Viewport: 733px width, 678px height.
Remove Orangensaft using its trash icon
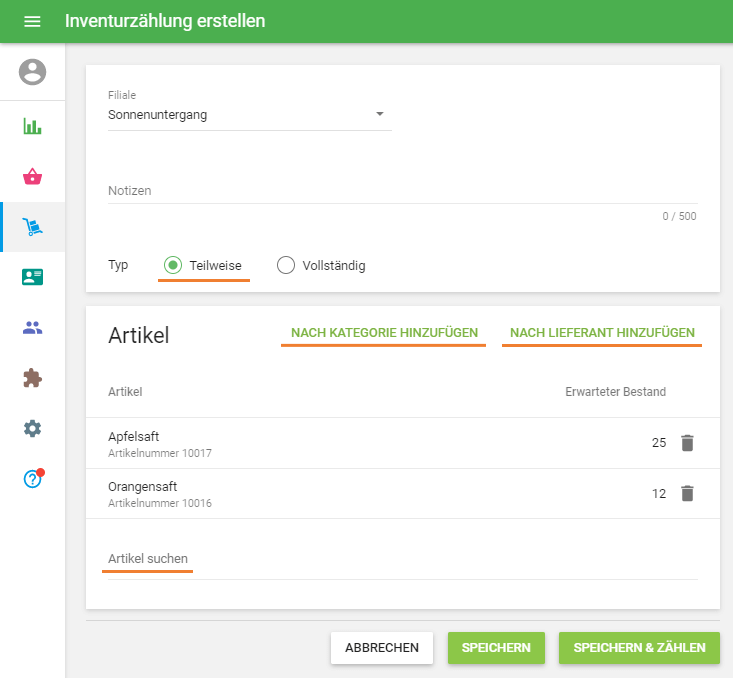(x=687, y=493)
